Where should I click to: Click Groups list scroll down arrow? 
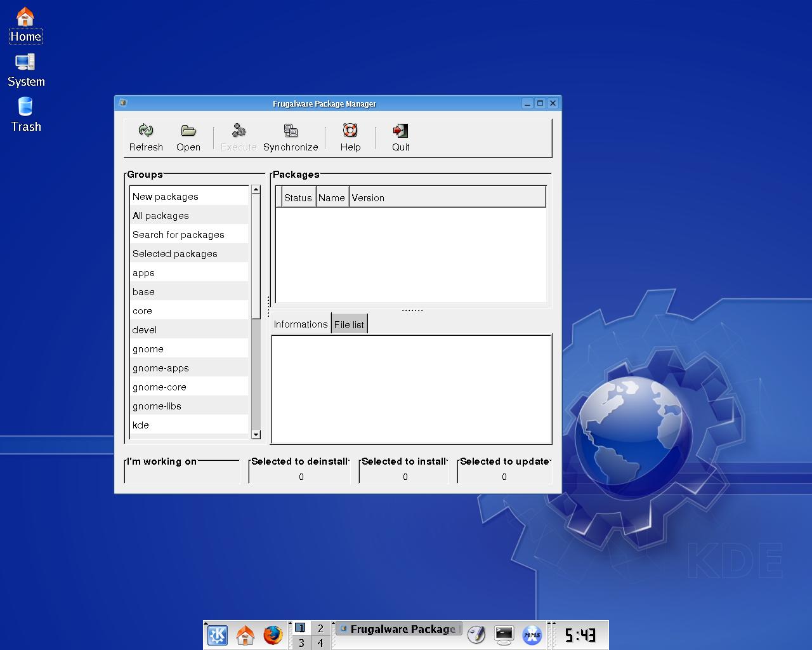click(256, 435)
